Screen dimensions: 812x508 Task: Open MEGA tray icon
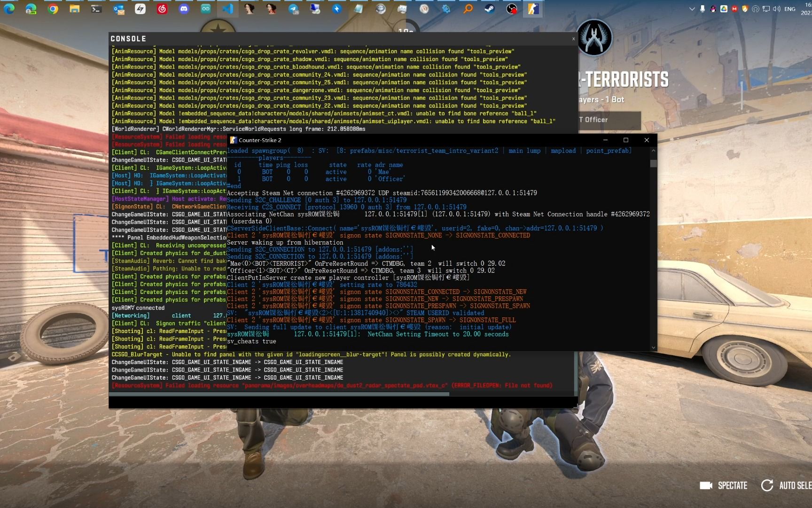point(734,8)
